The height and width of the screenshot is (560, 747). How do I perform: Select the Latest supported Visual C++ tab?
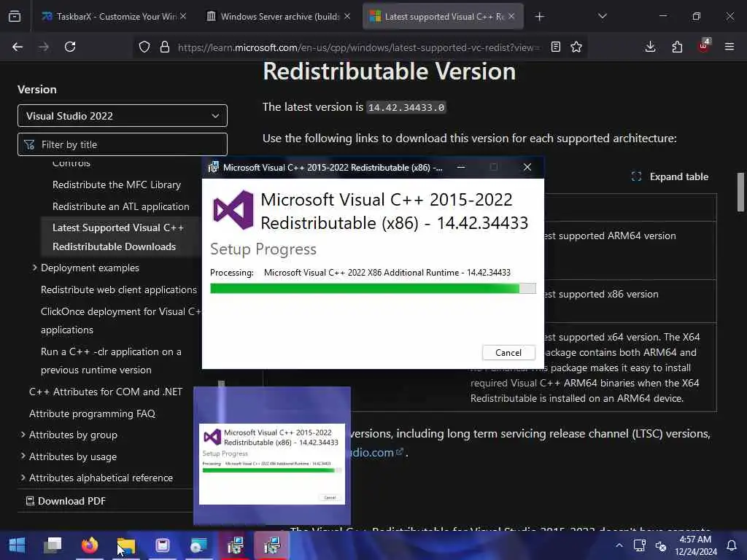pyautogui.click(x=443, y=17)
